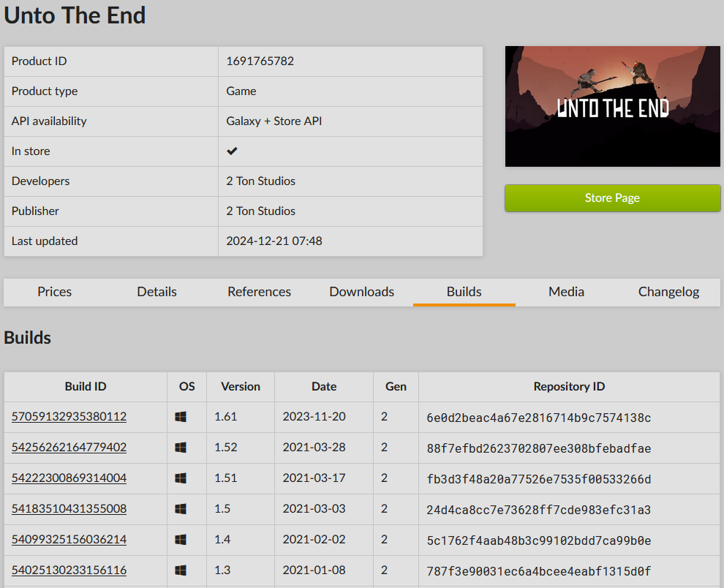
Task: Click the date 2021-03-17
Action: 314,478
